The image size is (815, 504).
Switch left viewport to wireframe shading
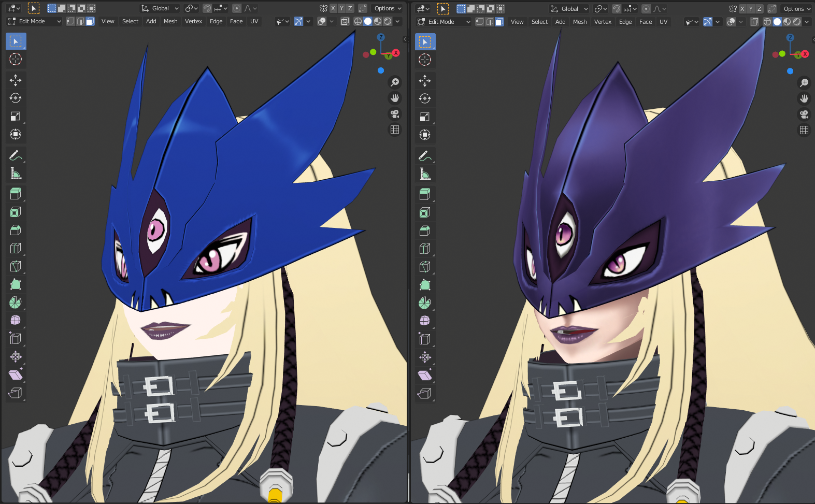tap(358, 21)
